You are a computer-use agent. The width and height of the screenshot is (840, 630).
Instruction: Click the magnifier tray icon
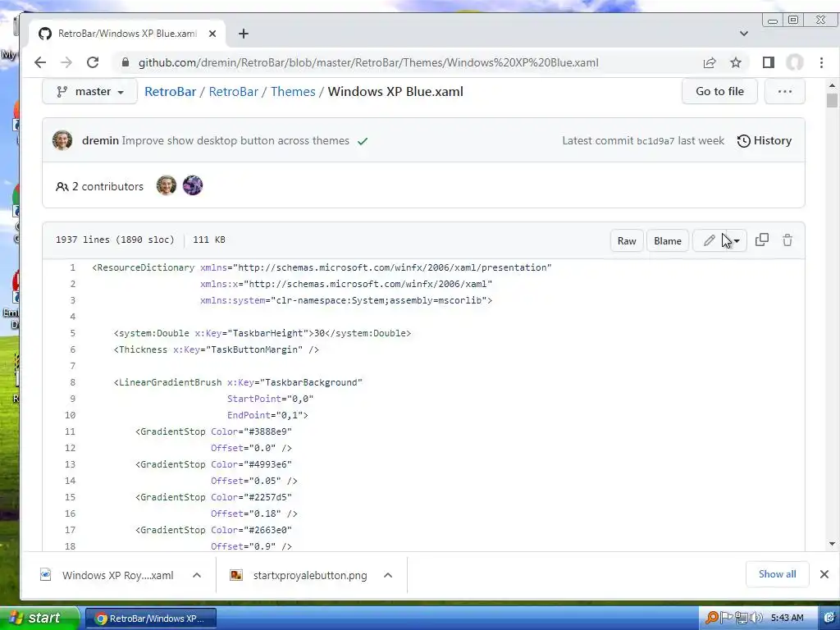711,619
